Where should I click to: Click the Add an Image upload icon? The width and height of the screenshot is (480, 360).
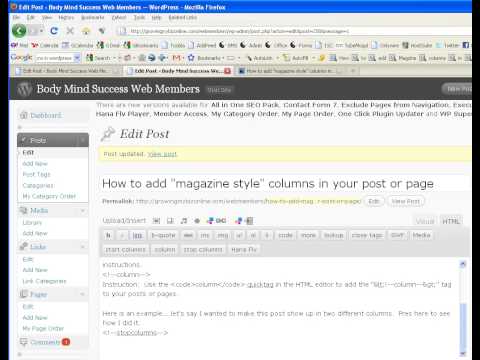[x=156, y=221]
